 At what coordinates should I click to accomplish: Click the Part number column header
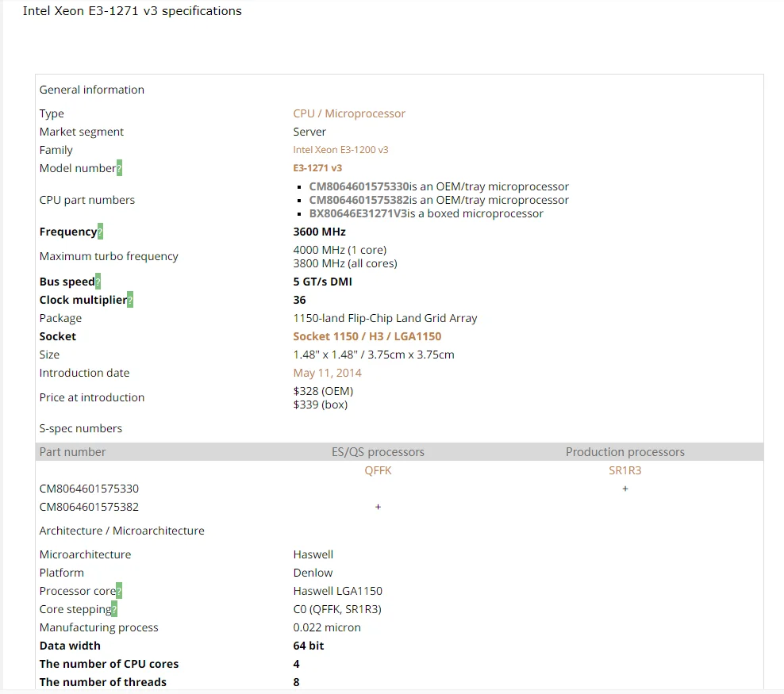pos(72,452)
